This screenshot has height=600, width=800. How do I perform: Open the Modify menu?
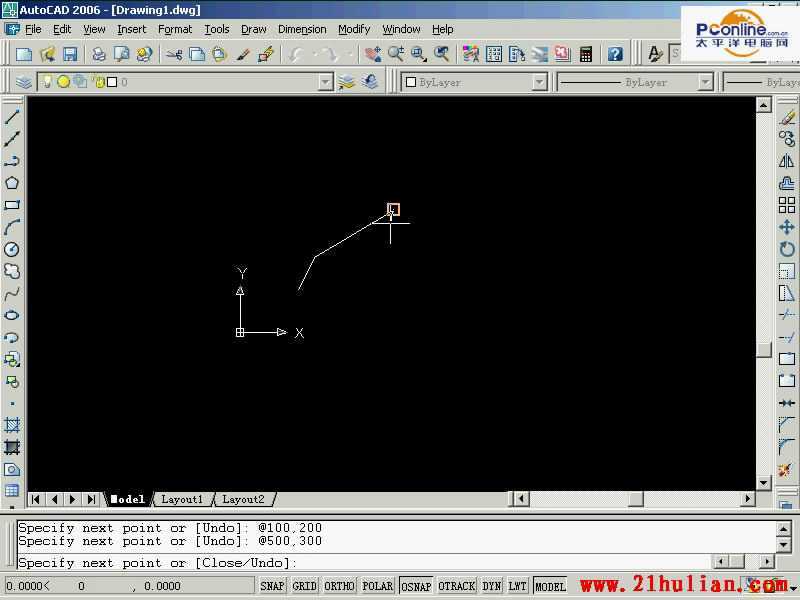pyautogui.click(x=354, y=30)
